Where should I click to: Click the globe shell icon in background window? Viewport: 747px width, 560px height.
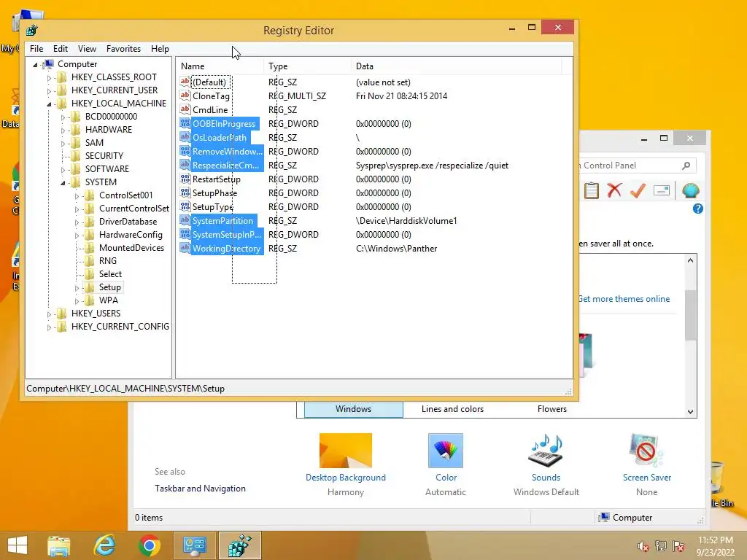point(690,190)
